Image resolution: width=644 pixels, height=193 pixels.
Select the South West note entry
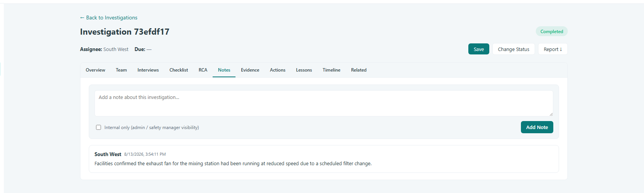tap(324, 159)
